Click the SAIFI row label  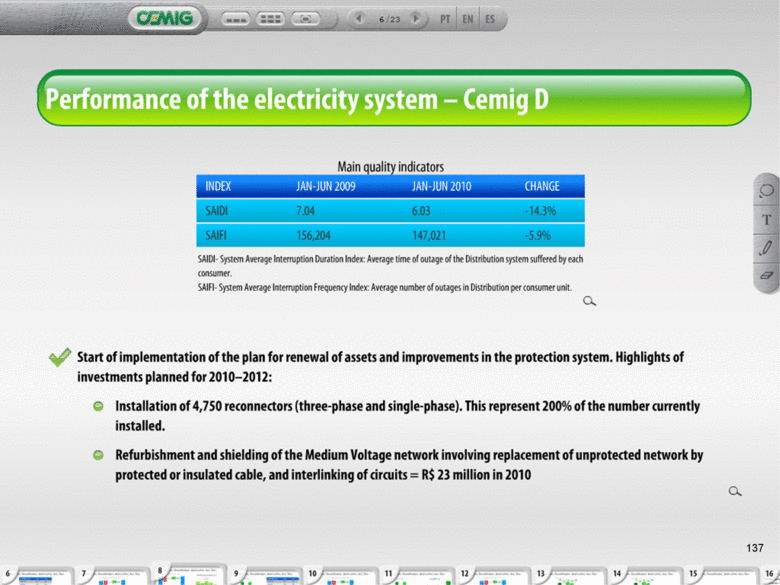[x=216, y=235]
